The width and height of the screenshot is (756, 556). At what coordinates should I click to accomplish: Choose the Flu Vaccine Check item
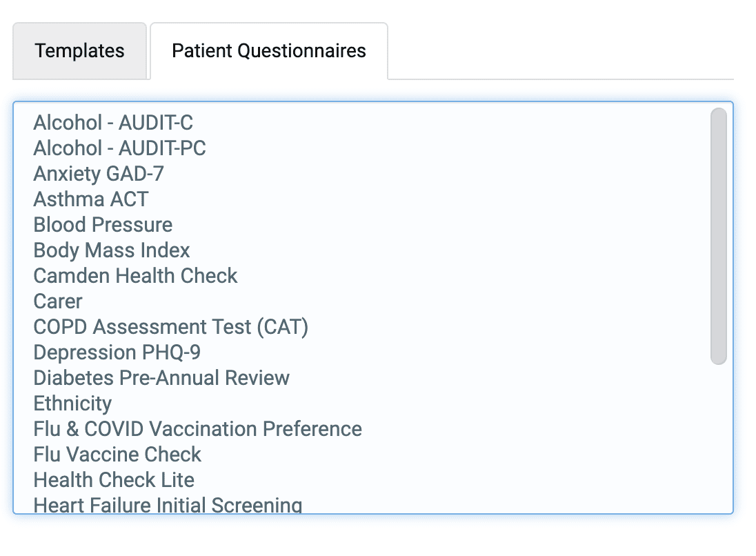117,455
